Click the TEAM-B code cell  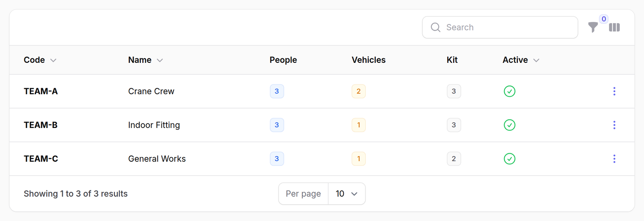point(41,125)
